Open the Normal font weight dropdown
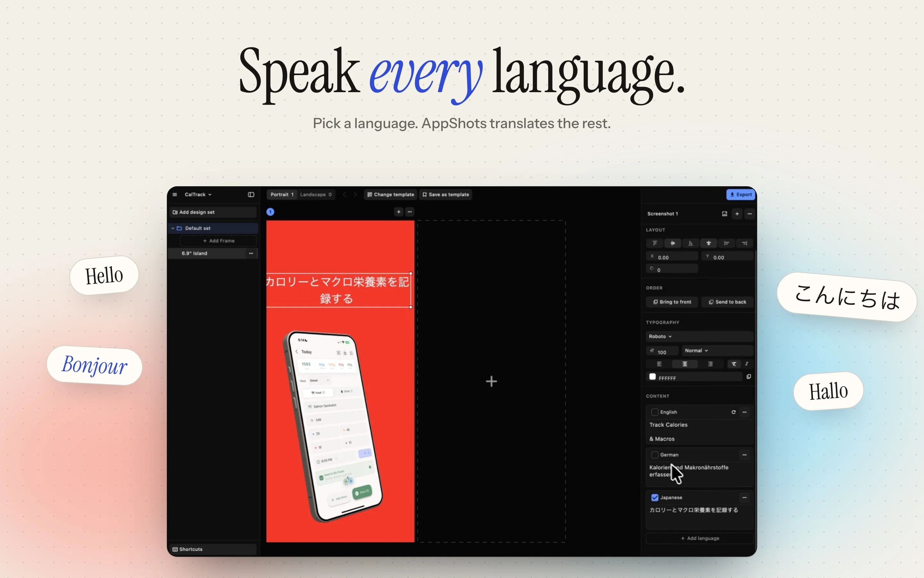Viewport: 924px width, 578px height. pos(717,351)
